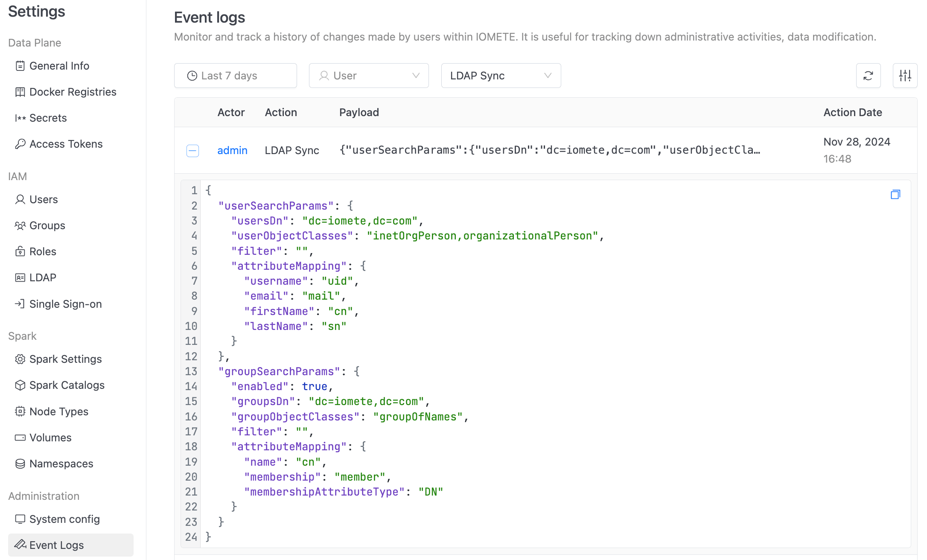Open Spark Settings page
The image size is (927, 560).
pyautogui.click(x=65, y=359)
